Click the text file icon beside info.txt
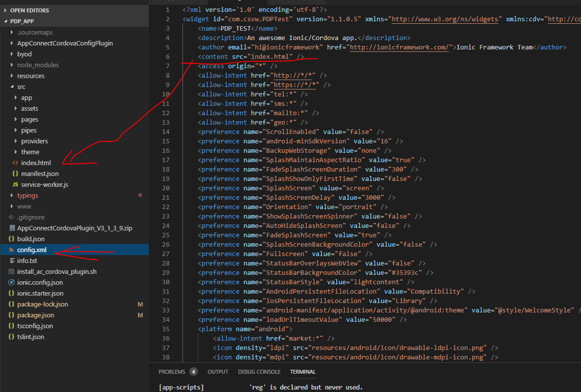The image size is (581, 392). coord(12,261)
